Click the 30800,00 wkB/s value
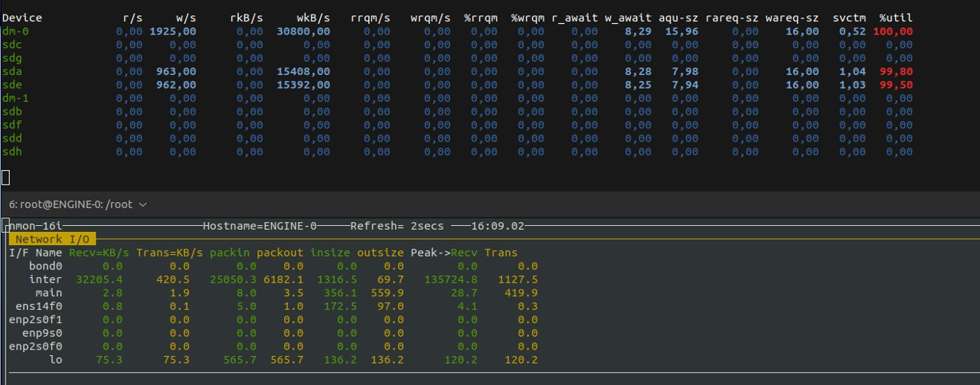Screen dimensions: 980x385 pos(304,31)
